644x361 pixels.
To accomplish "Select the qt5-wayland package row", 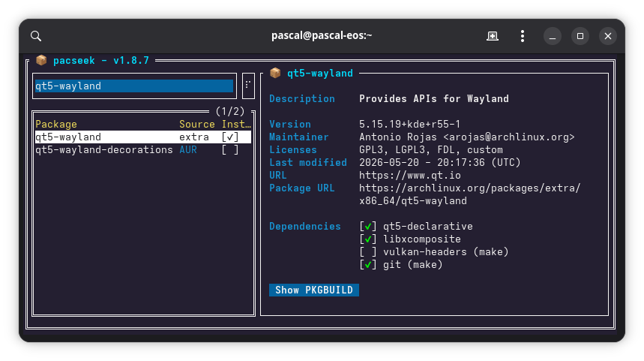I will [x=143, y=137].
